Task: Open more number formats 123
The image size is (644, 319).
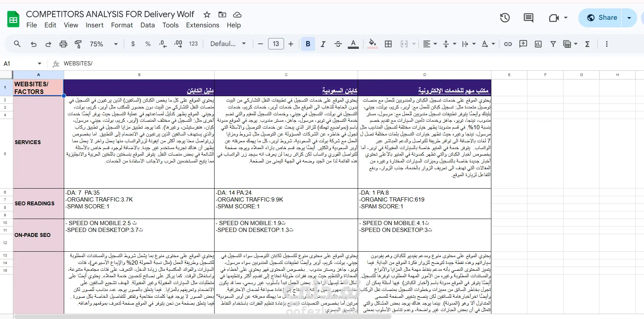Action: [x=193, y=44]
